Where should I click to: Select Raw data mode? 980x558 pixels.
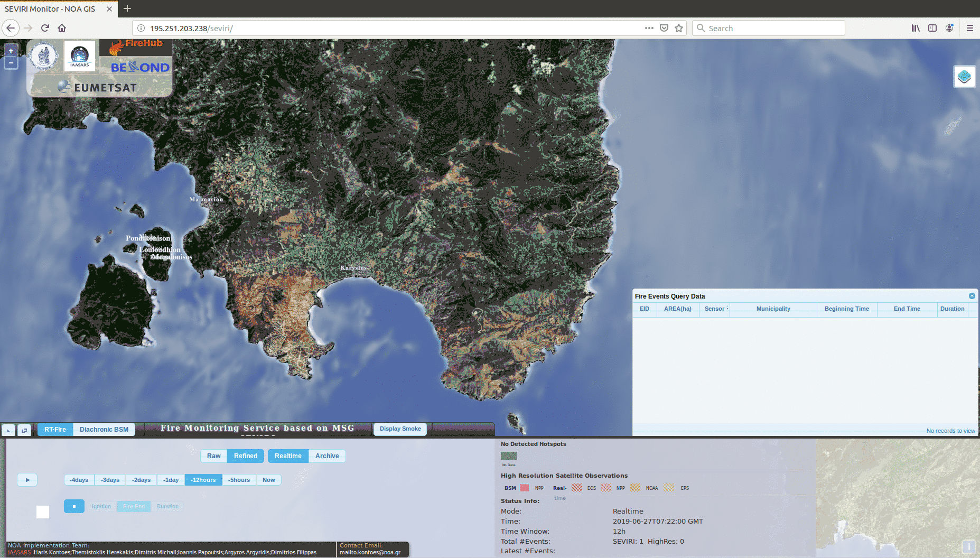(214, 456)
